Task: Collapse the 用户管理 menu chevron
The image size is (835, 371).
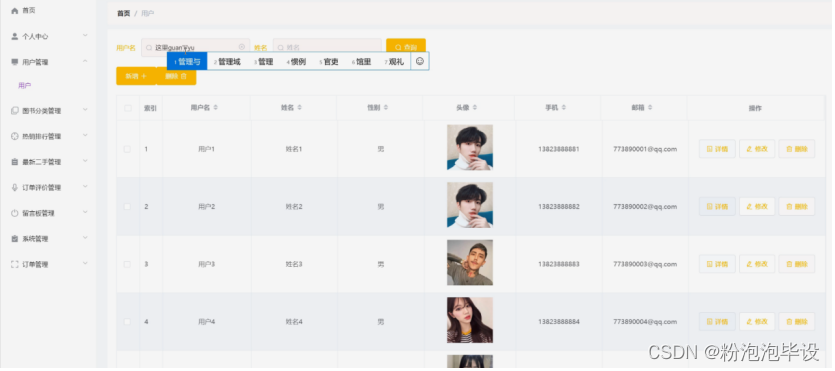Action: [x=85, y=61]
